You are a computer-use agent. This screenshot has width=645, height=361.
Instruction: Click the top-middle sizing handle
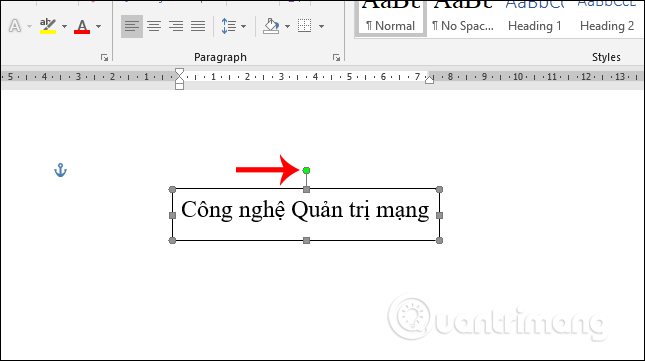[x=306, y=190]
